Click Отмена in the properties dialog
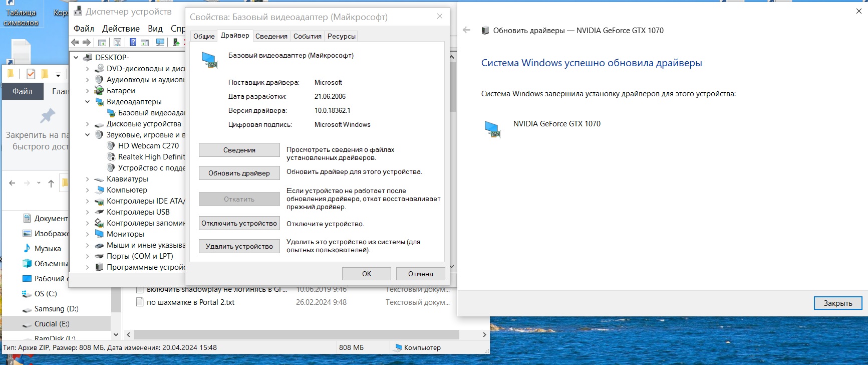 tap(421, 274)
